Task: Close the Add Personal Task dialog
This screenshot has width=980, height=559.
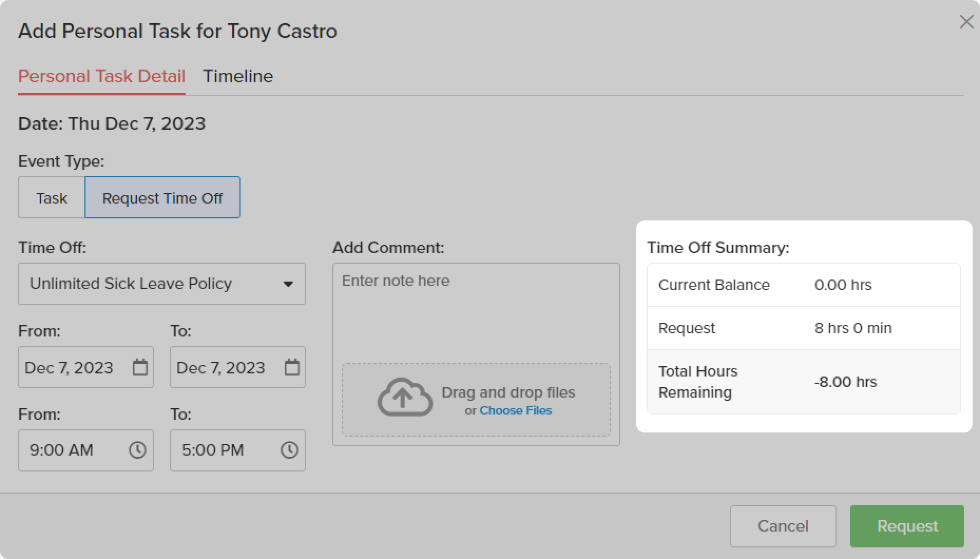Action: pyautogui.click(x=966, y=22)
